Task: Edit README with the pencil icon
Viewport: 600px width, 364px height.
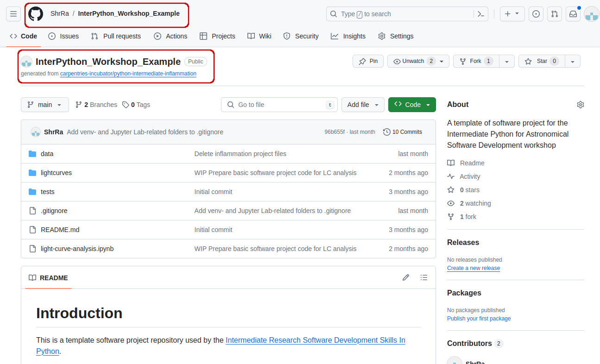Action: click(x=406, y=277)
